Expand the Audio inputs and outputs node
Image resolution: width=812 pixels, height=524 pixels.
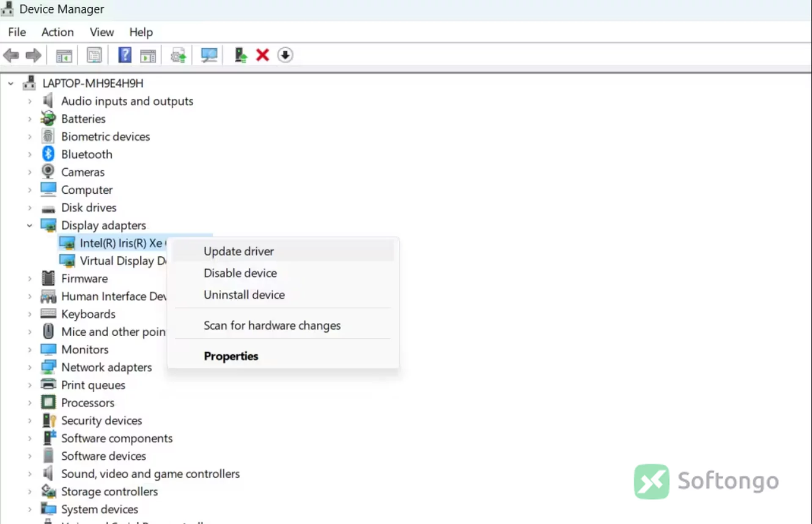(30, 101)
